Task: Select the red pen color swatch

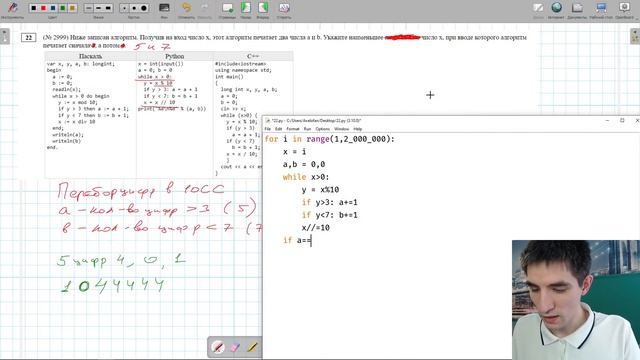Action: point(43,8)
